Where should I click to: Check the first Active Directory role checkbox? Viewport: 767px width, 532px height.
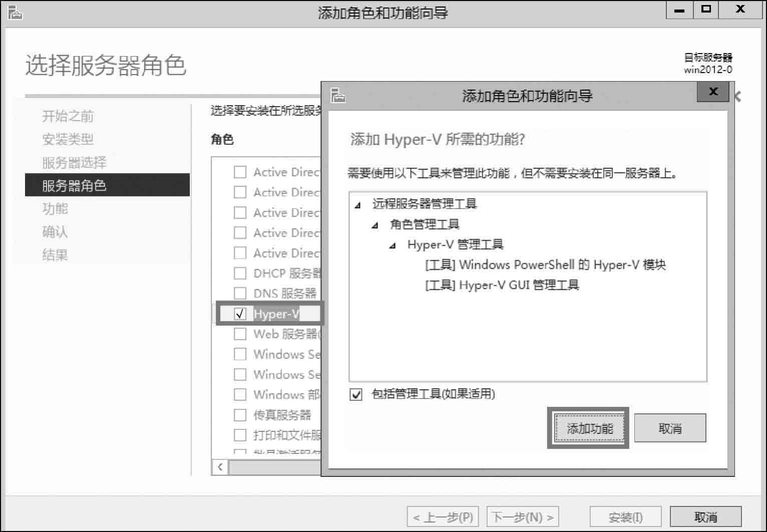pyautogui.click(x=240, y=172)
